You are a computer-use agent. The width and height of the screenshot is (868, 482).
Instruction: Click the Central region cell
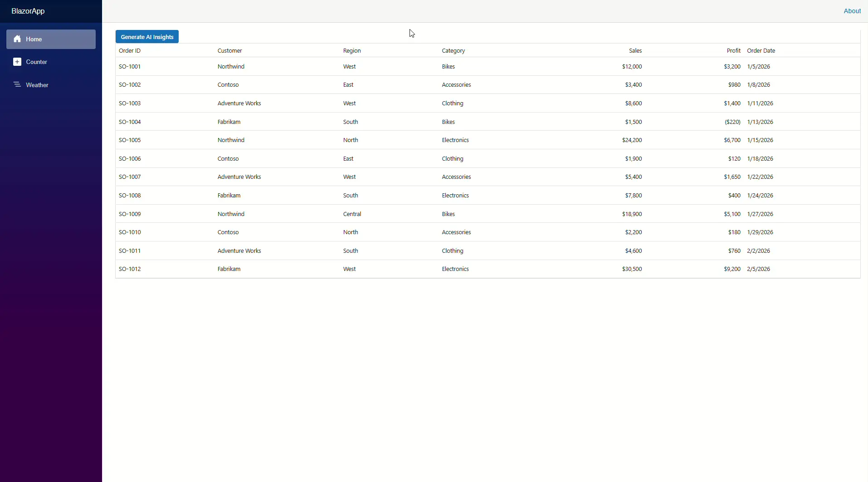click(x=352, y=214)
